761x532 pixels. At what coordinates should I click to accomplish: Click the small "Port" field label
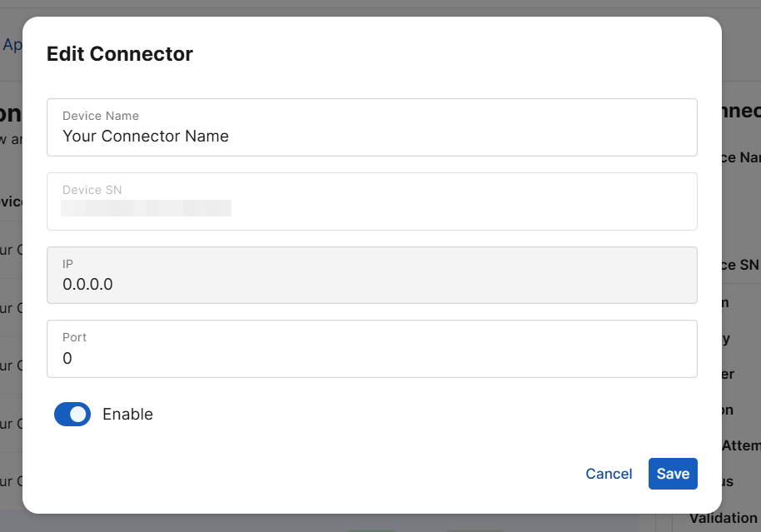74,337
